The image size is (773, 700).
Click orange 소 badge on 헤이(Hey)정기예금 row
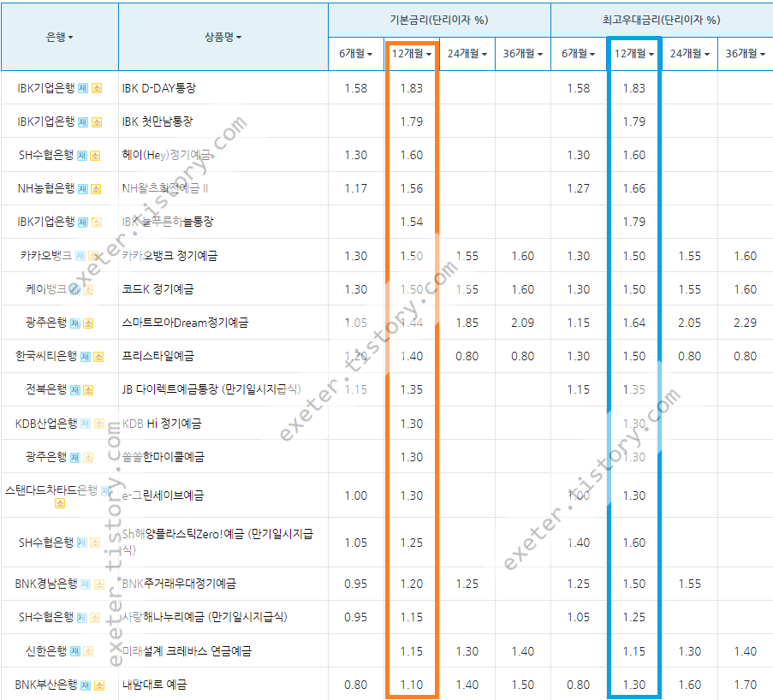[95, 156]
